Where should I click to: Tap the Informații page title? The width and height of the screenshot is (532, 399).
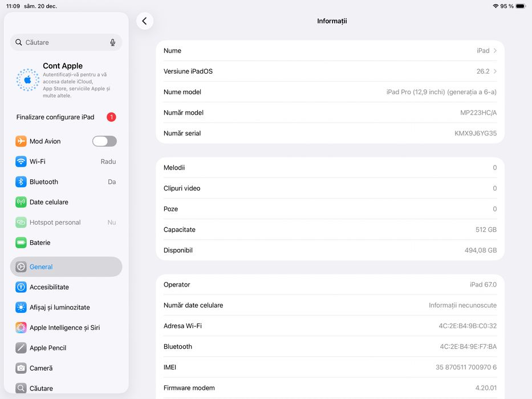point(332,21)
